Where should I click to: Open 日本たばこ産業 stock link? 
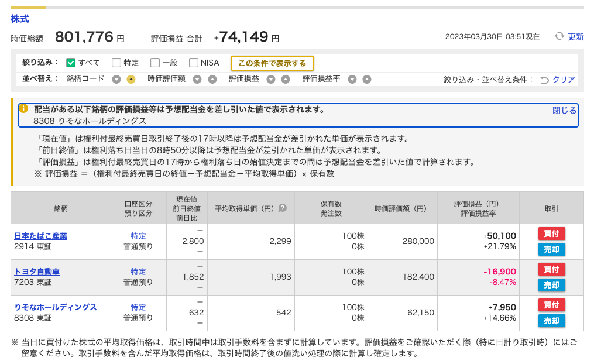coord(40,236)
